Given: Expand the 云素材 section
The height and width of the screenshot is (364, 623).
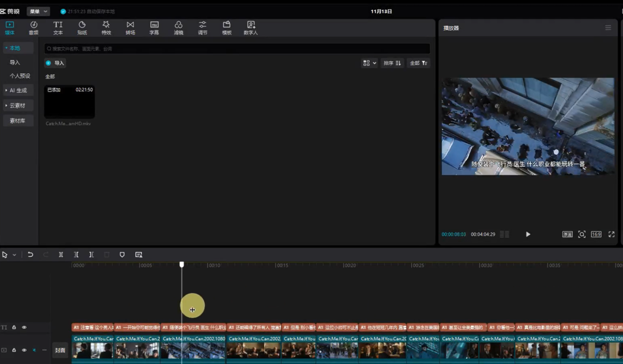Looking at the screenshot, I should click(18, 106).
